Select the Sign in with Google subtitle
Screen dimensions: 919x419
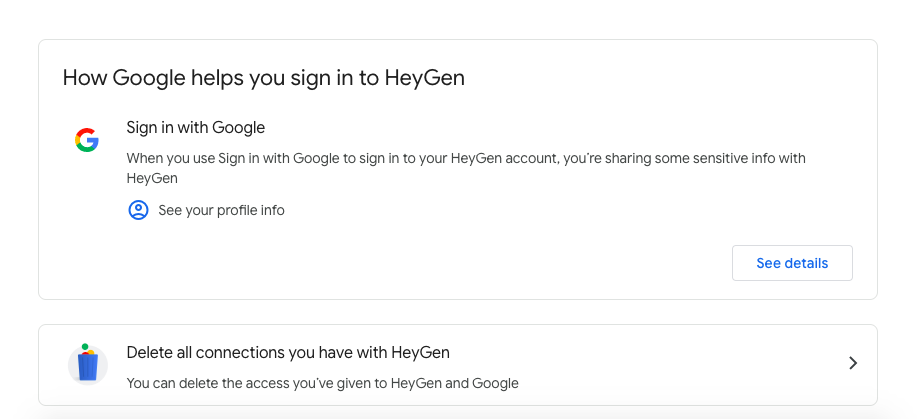195,128
